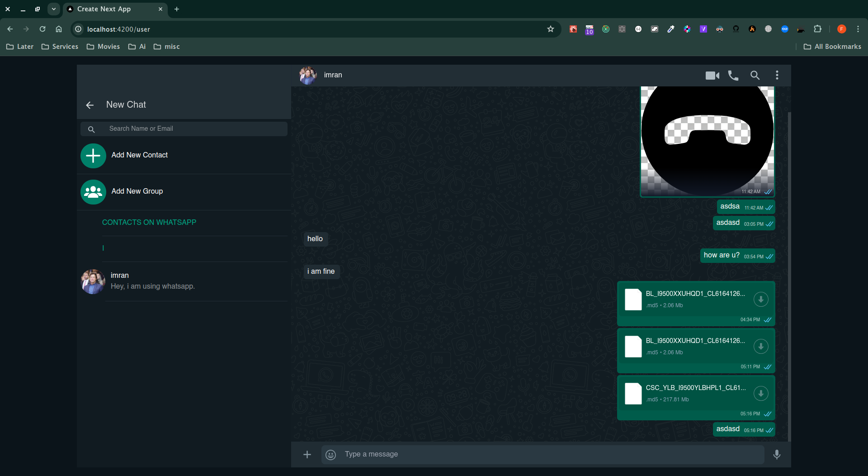Click the Add New Contact plus icon
Screen dimensions: 868x476
pyautogui.click(x=93, y=156)
